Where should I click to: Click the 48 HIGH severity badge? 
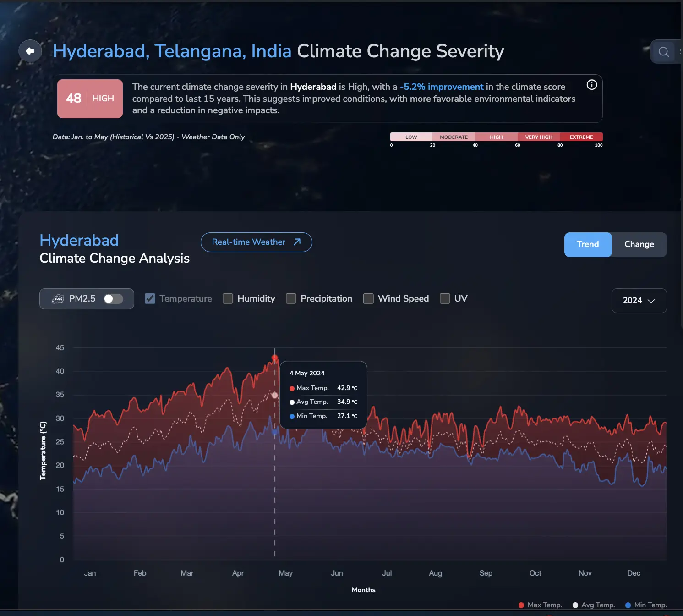point(90,99)
